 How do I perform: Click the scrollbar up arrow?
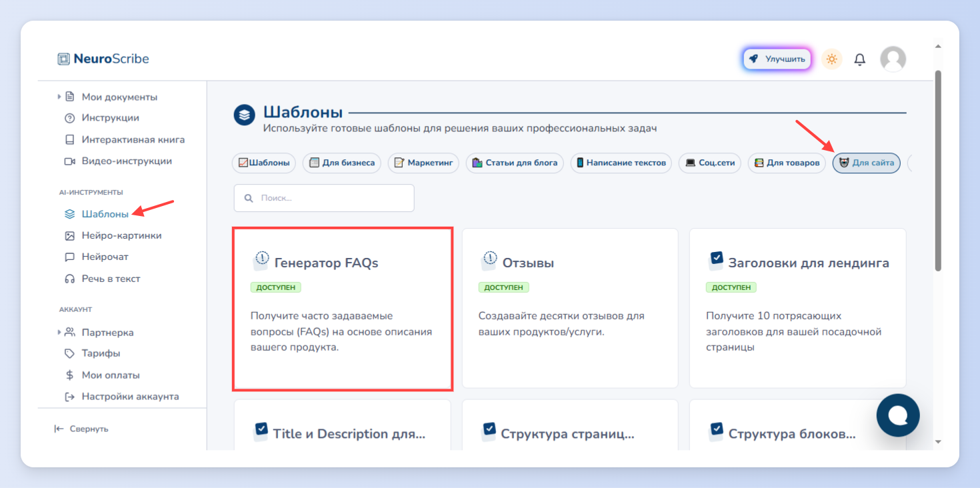(x=938, y=47)
